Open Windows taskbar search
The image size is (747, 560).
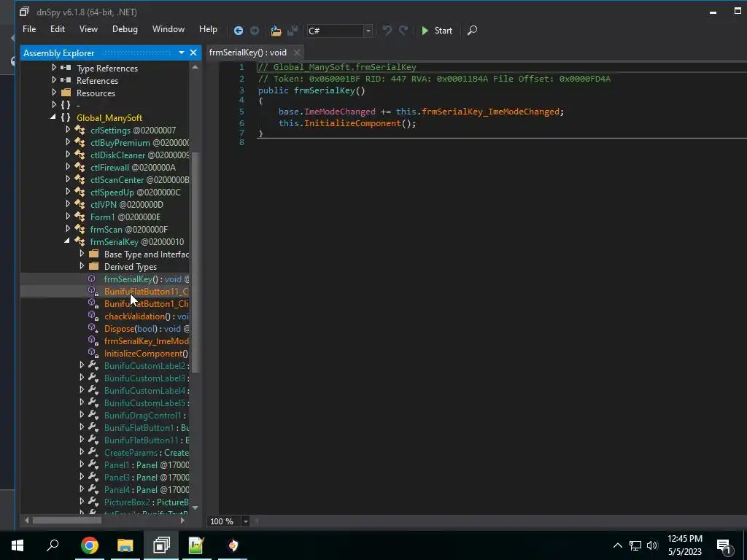coord(53,545)
